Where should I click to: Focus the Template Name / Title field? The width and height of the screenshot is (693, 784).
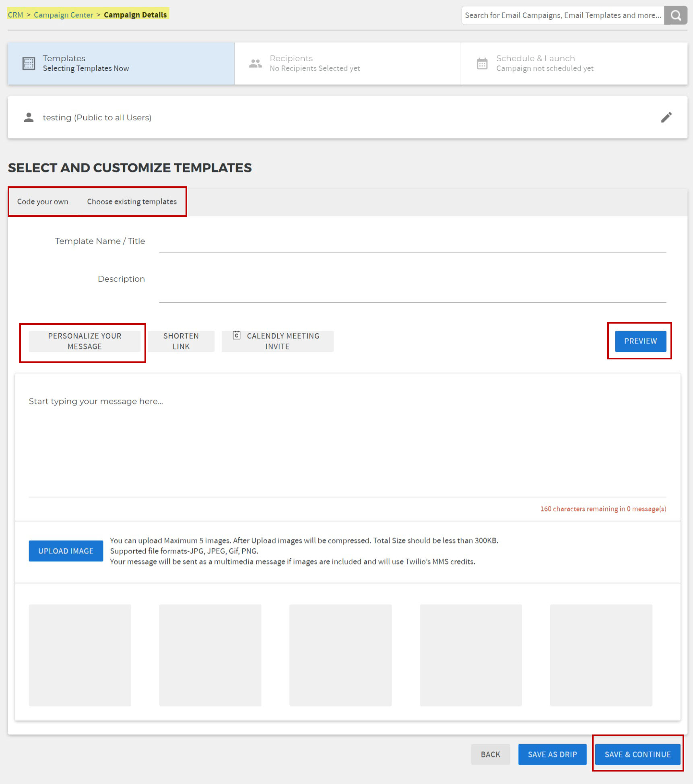(412, 241)
